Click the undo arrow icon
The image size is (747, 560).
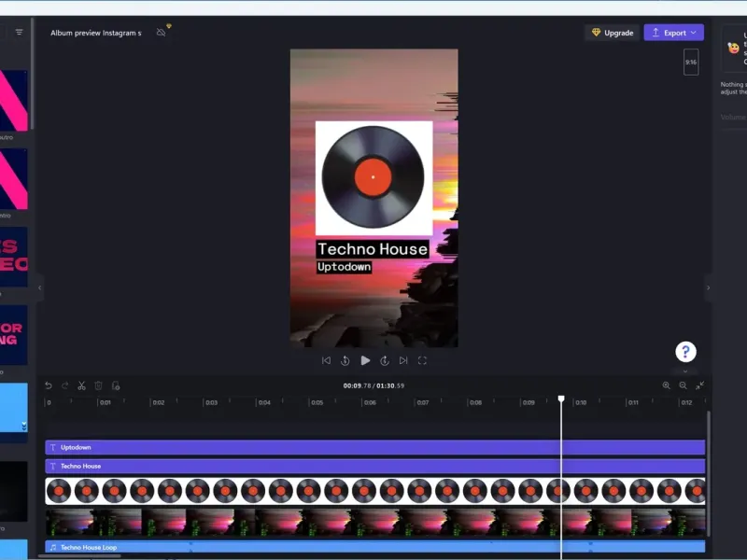click(49, 385)
